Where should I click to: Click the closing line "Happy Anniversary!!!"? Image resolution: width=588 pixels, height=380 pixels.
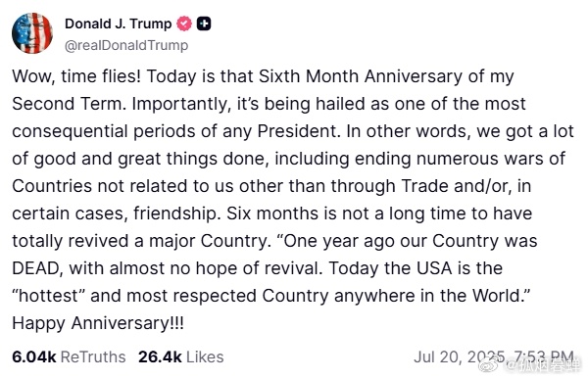pyautogui.click(x=98, y=323)
